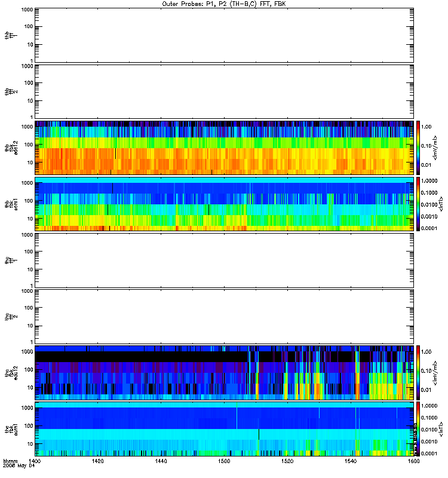Image resolution: width=448 pixels, height=478 pixels.
Task: Click the thb fbk scm1 nT color bar
Action: click(418, 204)
